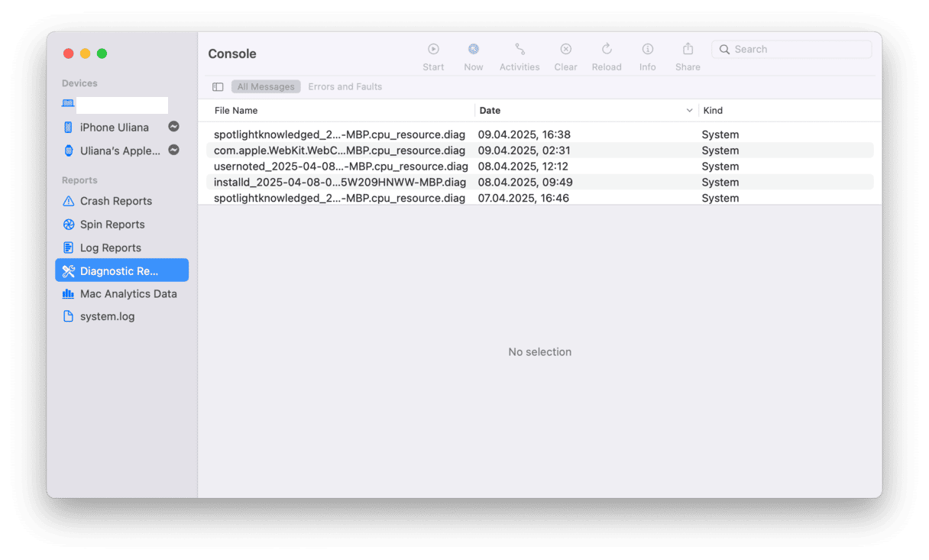Click the Spin Reports icon
929x560 pixels.
tap(68, 225)
